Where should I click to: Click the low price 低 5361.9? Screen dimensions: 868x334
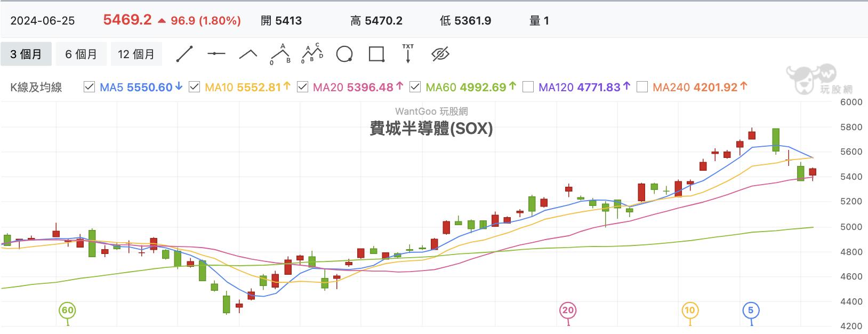point(465,21)
